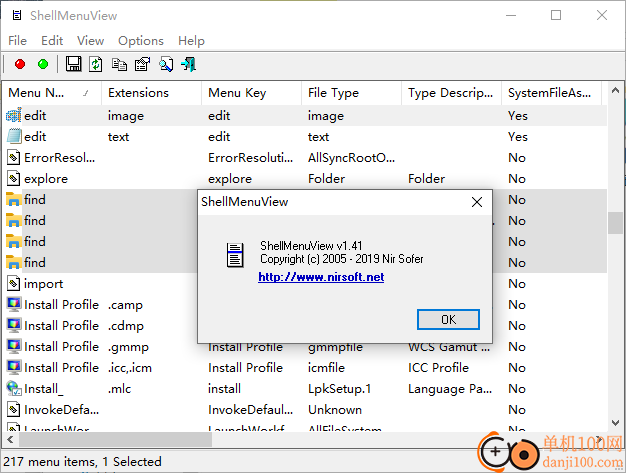Click the Copy Selected Items icon
The width and height of the screenshot is (626, 473).
coord(119,64)
